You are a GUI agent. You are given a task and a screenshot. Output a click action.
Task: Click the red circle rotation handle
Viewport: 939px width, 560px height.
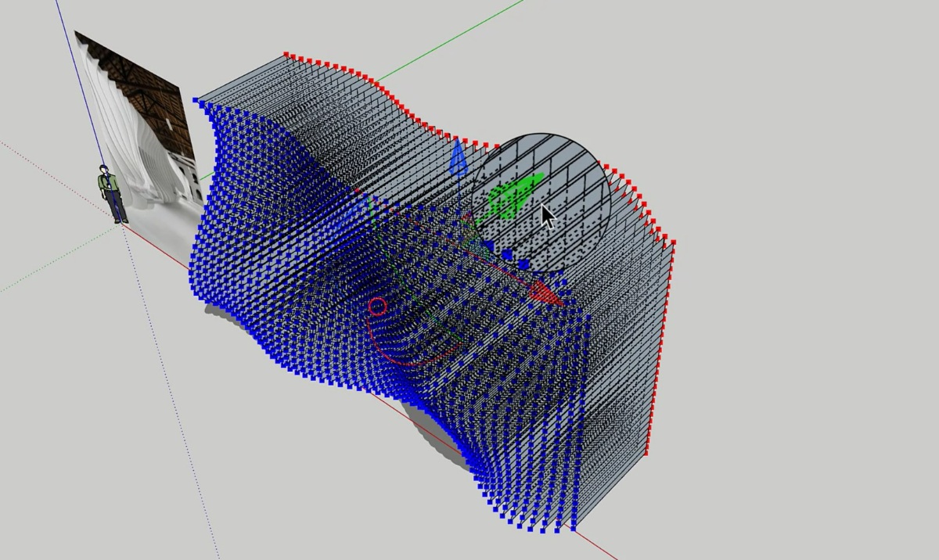coord(377,307)
